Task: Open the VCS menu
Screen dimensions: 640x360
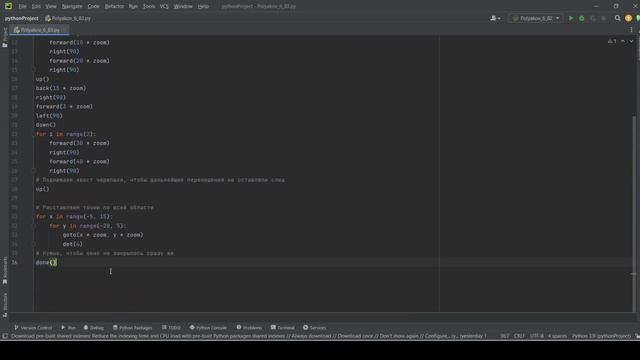Action: pos(164,6)
